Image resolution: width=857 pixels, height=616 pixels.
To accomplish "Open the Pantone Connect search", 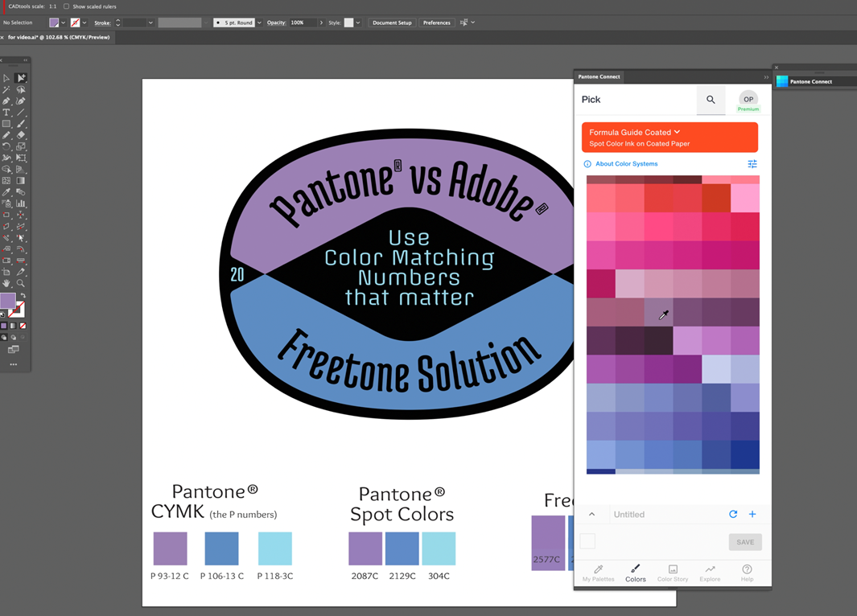I will [711, 99].
